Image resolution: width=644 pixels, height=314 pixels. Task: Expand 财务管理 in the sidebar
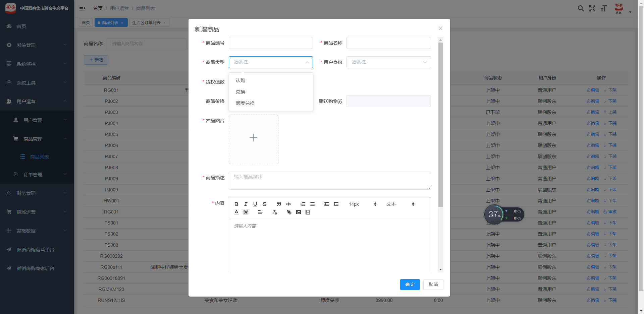point(37,193)
